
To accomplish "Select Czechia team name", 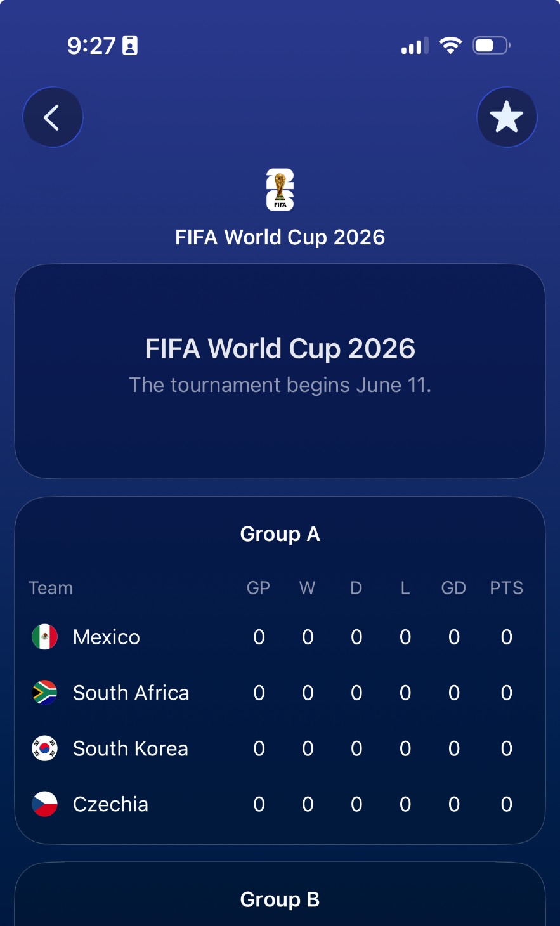I will click(x=110, y=804).
